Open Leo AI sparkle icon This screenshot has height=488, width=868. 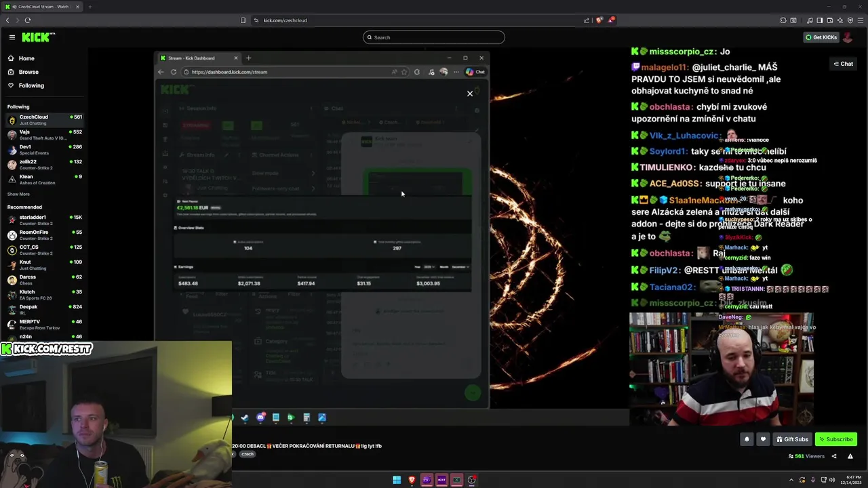pos(840,20)
